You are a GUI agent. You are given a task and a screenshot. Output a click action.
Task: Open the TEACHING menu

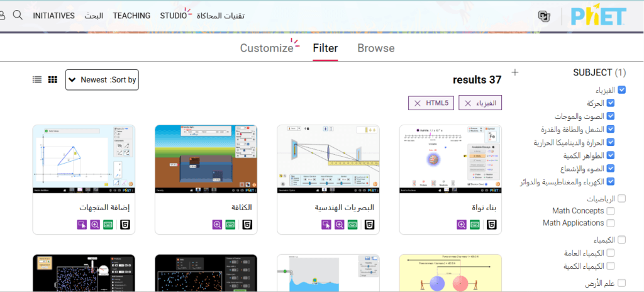(x=131, y=15)
